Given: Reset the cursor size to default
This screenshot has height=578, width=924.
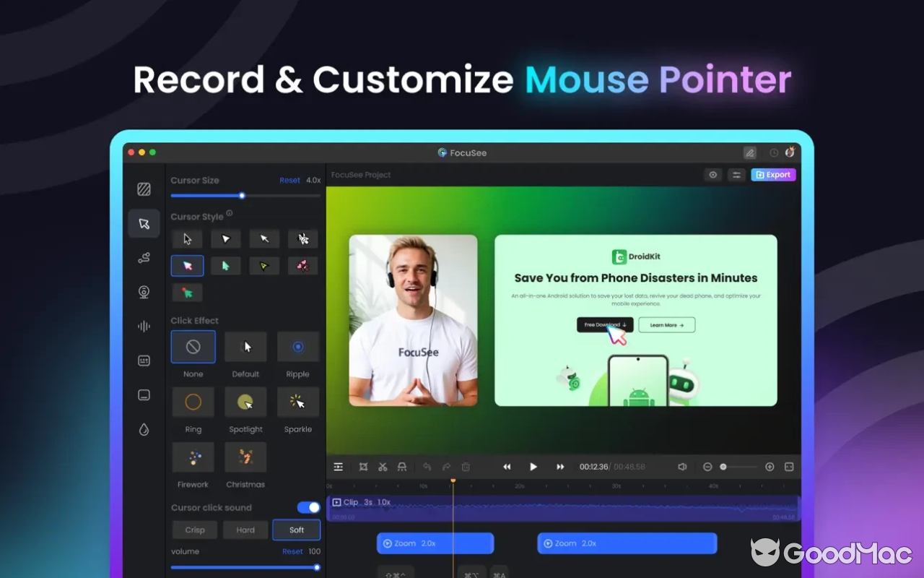Looking at the screenshot, I should (289, 180).
